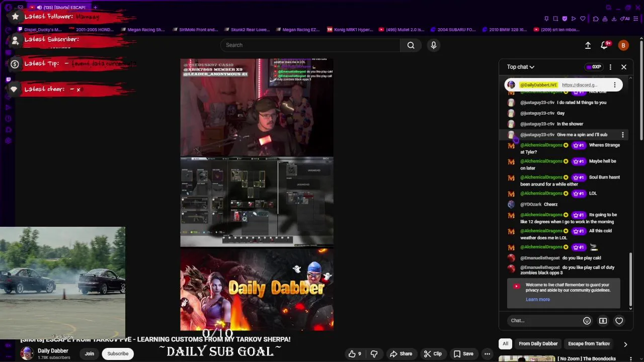Open a new browser tab with plus
Screen dimensions: 644x362
95,8
